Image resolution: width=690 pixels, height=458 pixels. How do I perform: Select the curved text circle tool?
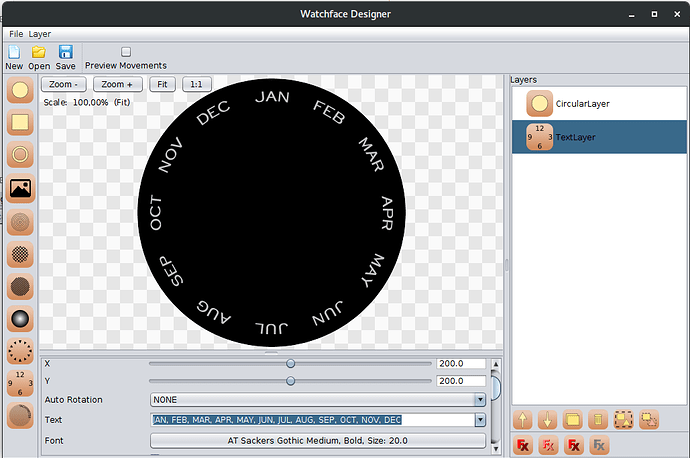[20, 415]
